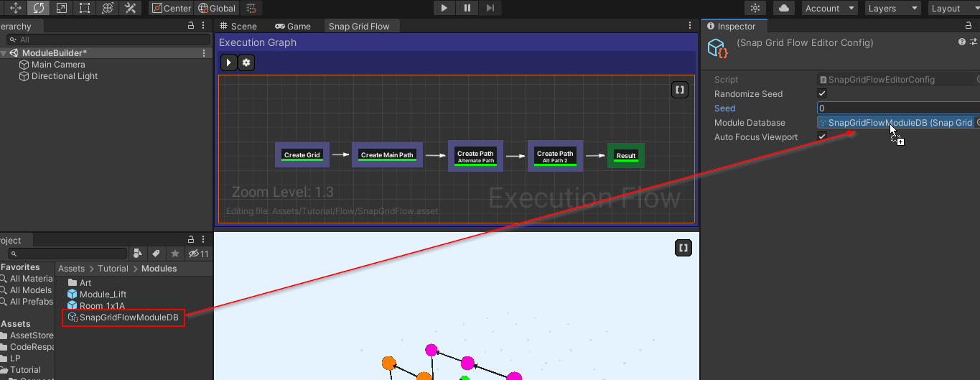Viewport: 980px width, 380px height.
Task: Select the Create Grid node
Action: coord(302,155)
